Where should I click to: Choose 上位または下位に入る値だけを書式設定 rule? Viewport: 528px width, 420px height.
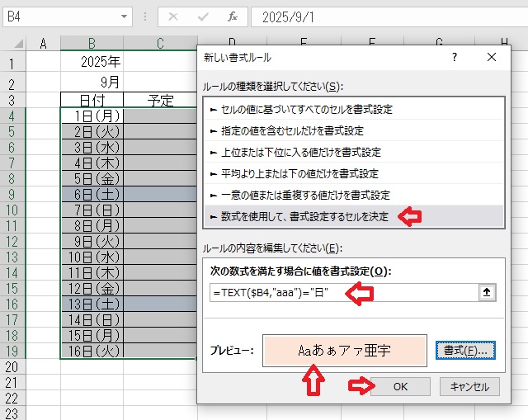[295, 152]
